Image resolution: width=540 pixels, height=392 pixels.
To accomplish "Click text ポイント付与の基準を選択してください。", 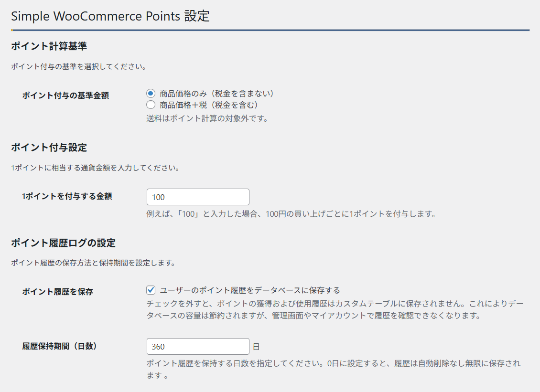I will click(x=79, y=66).
